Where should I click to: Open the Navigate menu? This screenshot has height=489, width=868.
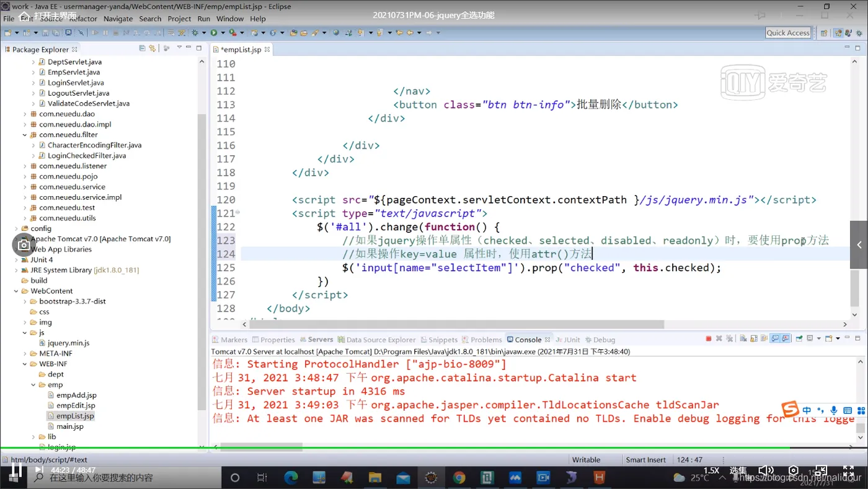pos(118,19)
